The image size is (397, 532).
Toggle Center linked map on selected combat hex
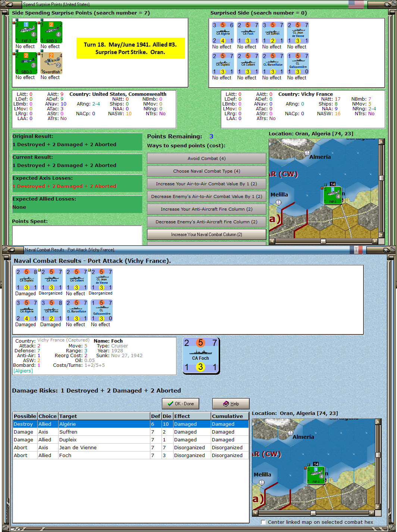[x=263, y=522]
